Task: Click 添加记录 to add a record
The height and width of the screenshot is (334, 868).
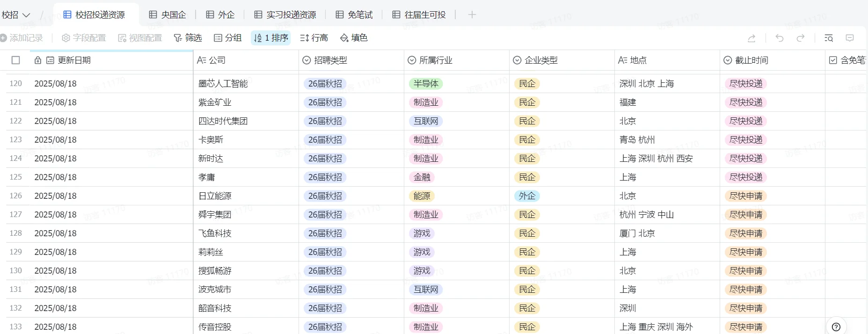Action: coord(22,38)
